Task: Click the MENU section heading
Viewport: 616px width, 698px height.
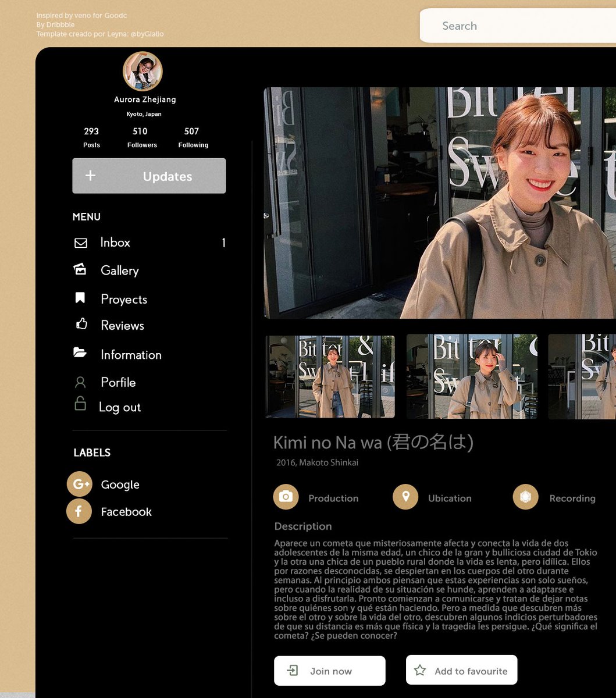Action: 87,217
